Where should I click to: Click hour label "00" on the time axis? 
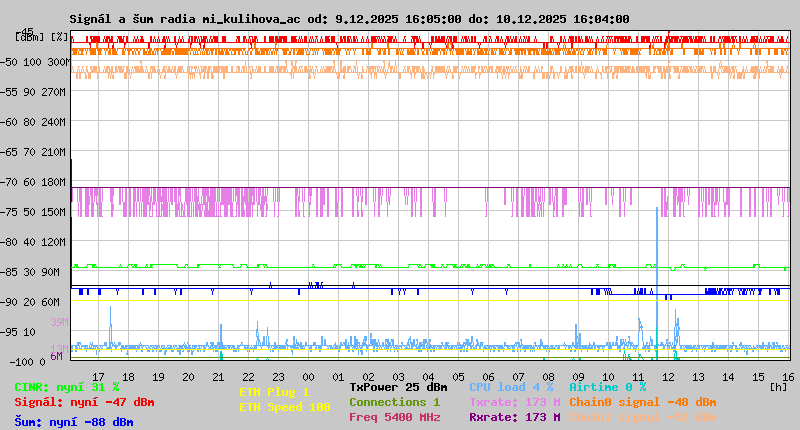click(x=308, y=377)
